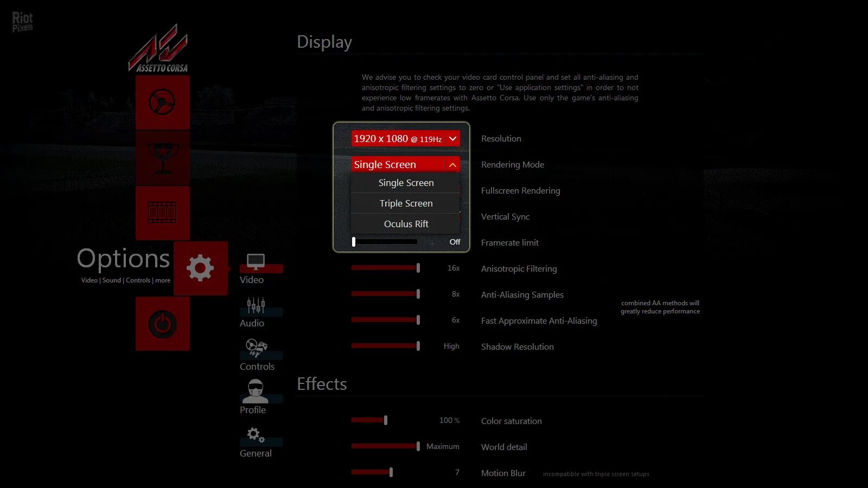Choose Oculus Rift rendering mode
Viewport: 868px width, 488px height.
pyautogui.click(x=405, y=224)
